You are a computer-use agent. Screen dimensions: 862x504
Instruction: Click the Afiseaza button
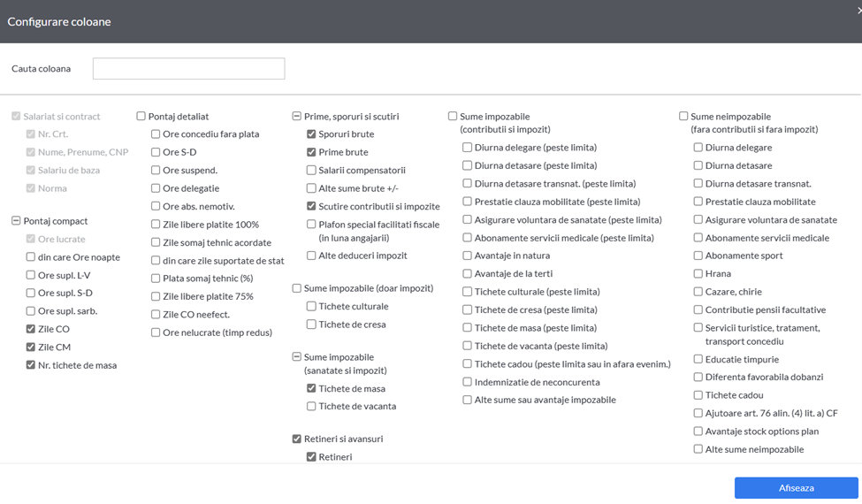tap(796, 487)
